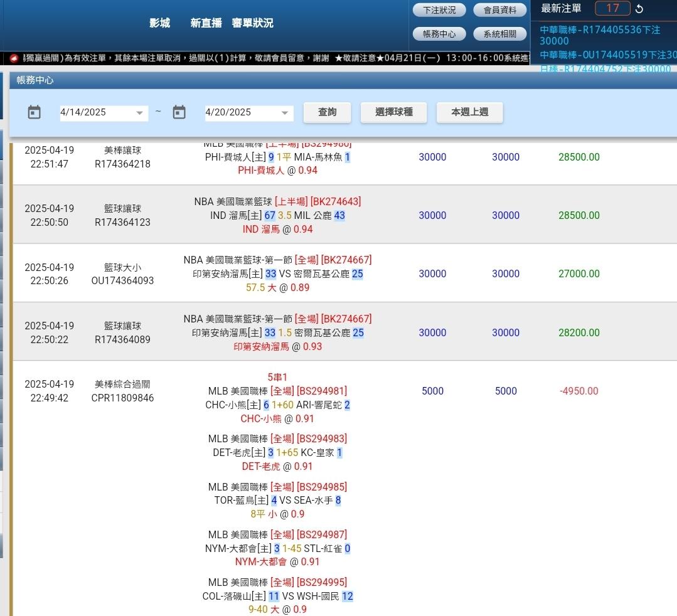This screenshot has height=616, width=677.
Task: Go to the 影城 nav item
Action: tap(160, 23)
